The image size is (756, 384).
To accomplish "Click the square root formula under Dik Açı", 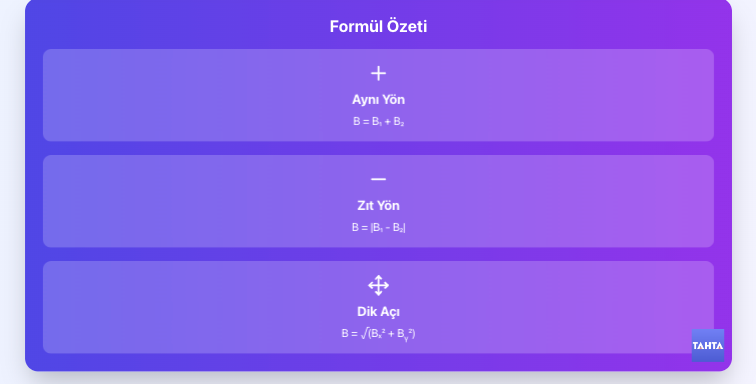I will [x=378, y=334].
